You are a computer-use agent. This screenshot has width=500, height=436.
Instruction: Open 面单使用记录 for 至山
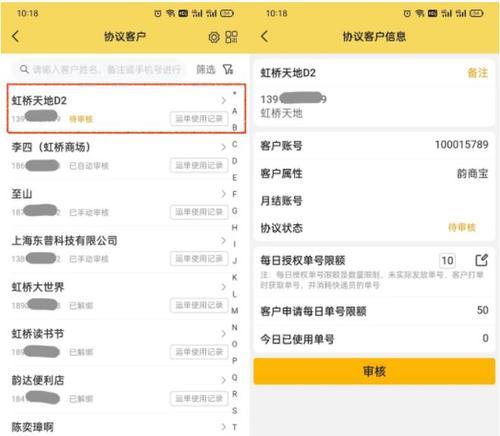tap(199, 212)
